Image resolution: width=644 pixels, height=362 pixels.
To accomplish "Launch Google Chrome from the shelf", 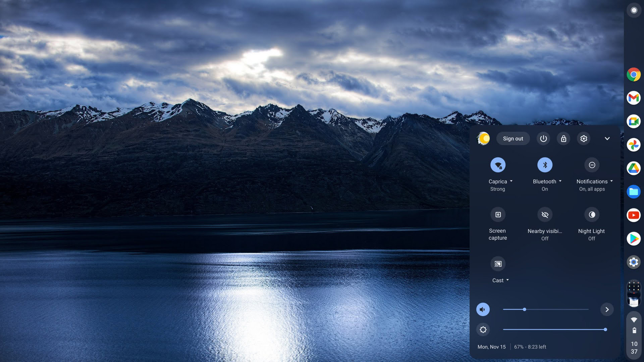I will coord(634,74).
